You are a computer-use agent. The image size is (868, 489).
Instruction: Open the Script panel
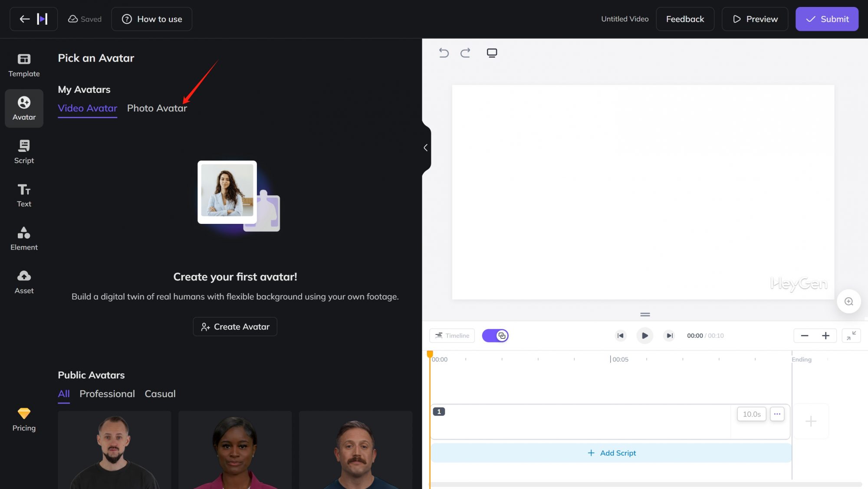point(24,152)
